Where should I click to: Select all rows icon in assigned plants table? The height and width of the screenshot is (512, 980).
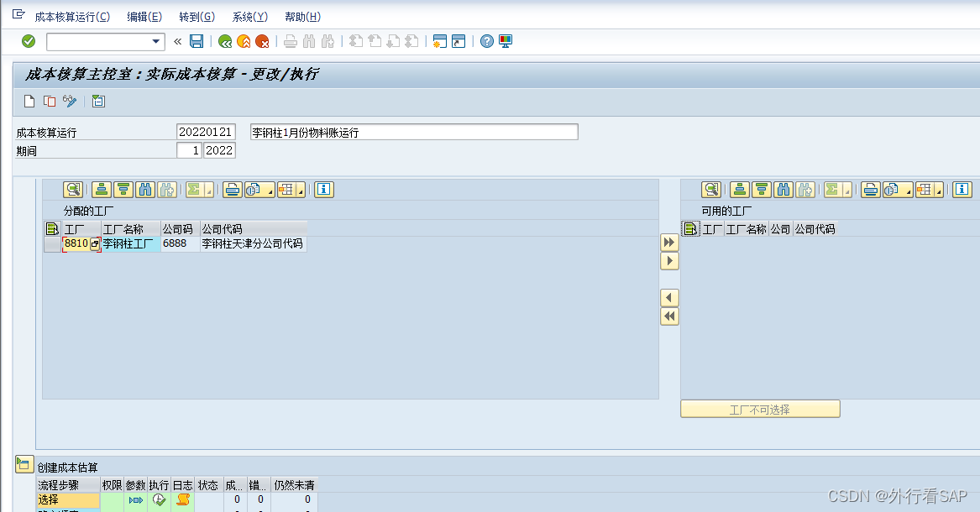[x=53, y=229]
